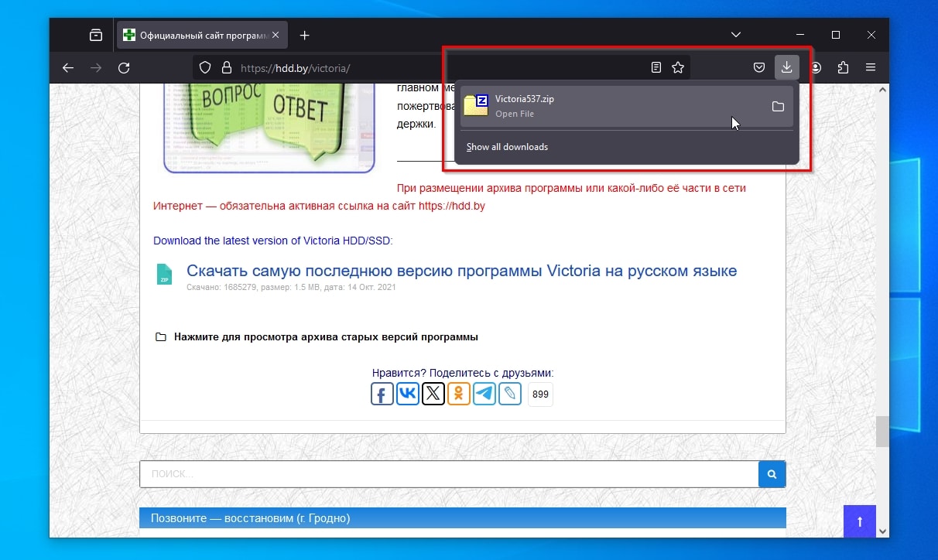
Task: Share on VK icon
Action: click(408, 394)
